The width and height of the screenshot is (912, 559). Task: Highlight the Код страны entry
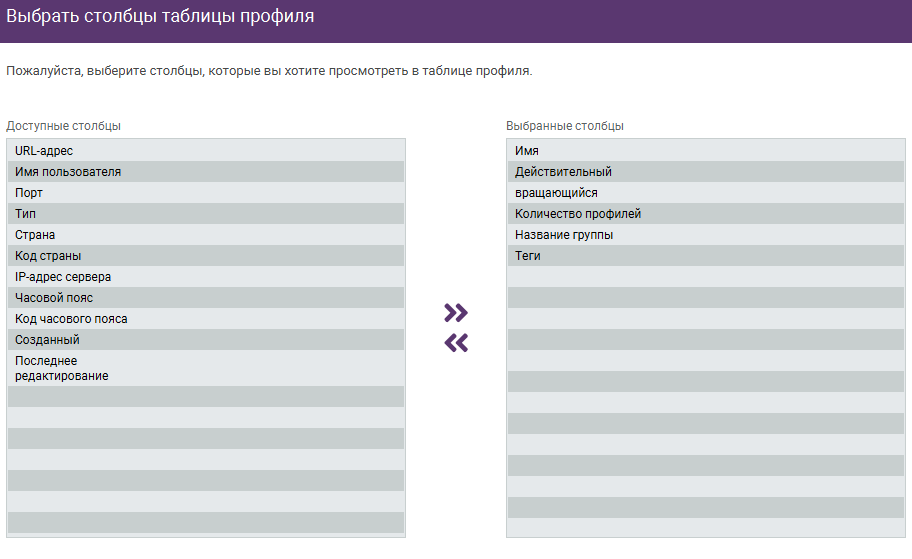[x=206, y=255]
